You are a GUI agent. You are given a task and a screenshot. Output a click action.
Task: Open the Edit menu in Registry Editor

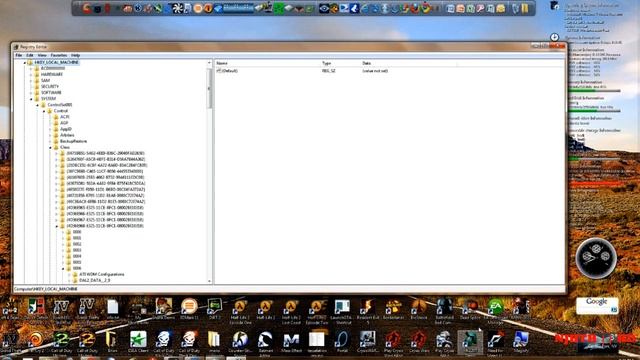(x=30, y=55)
